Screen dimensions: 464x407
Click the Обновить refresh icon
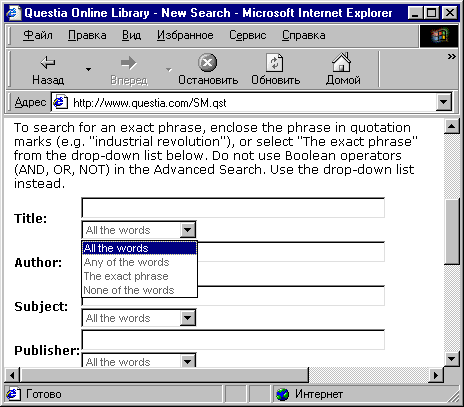coord(275,63)
